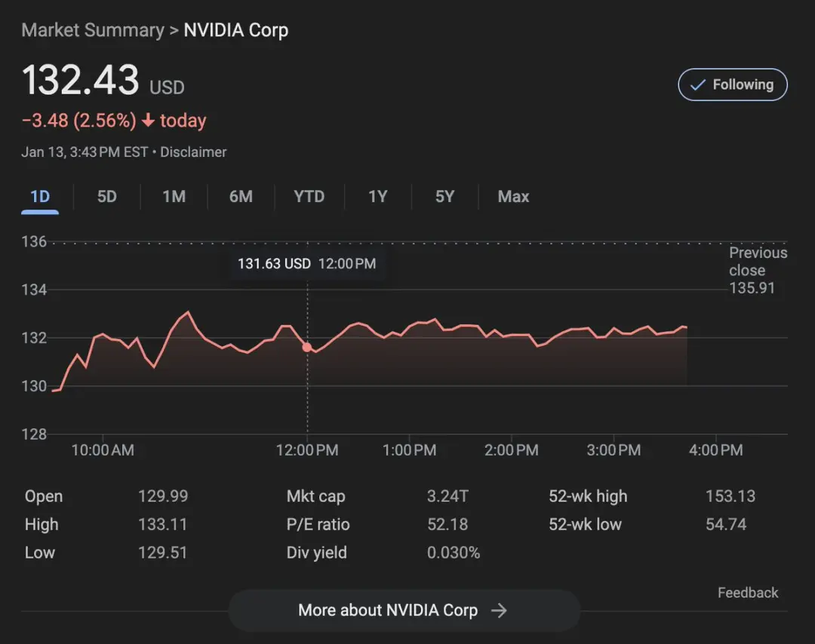Image resolution: width=815 pixels, height=644 pixels.
Task: Select the 5Y time range
Action: pos(444,197)
